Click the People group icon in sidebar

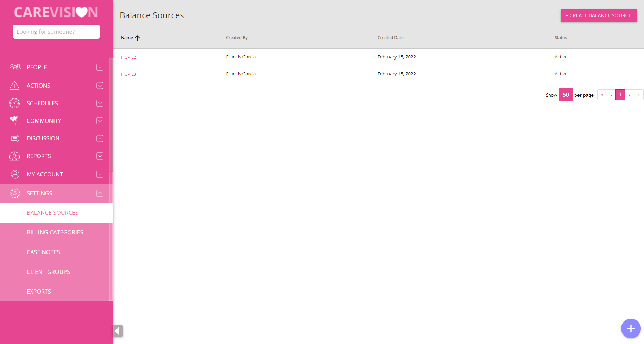click(x=15, y=67)
